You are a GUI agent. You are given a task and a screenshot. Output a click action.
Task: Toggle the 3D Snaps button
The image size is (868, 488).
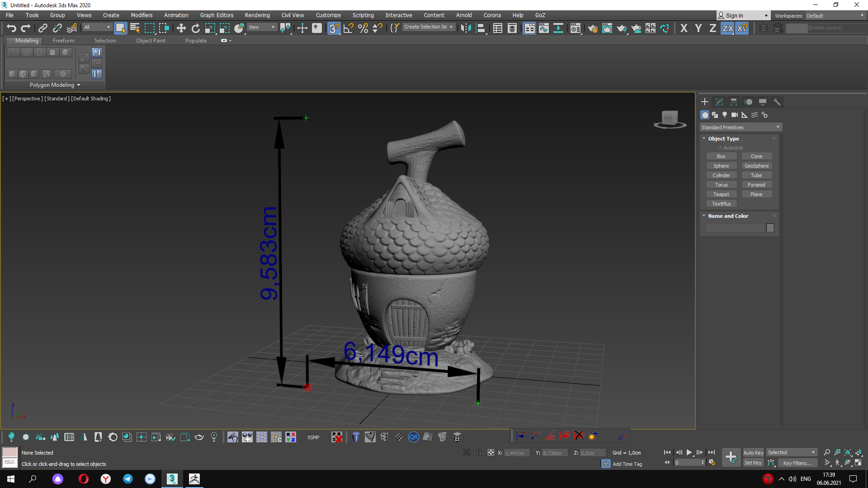pos(334,28)
